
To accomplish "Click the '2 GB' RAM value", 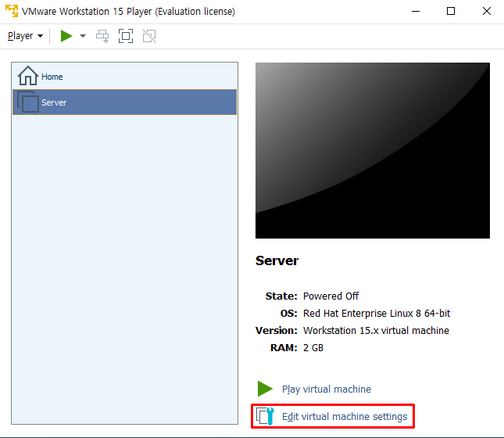I will (313, 348).
